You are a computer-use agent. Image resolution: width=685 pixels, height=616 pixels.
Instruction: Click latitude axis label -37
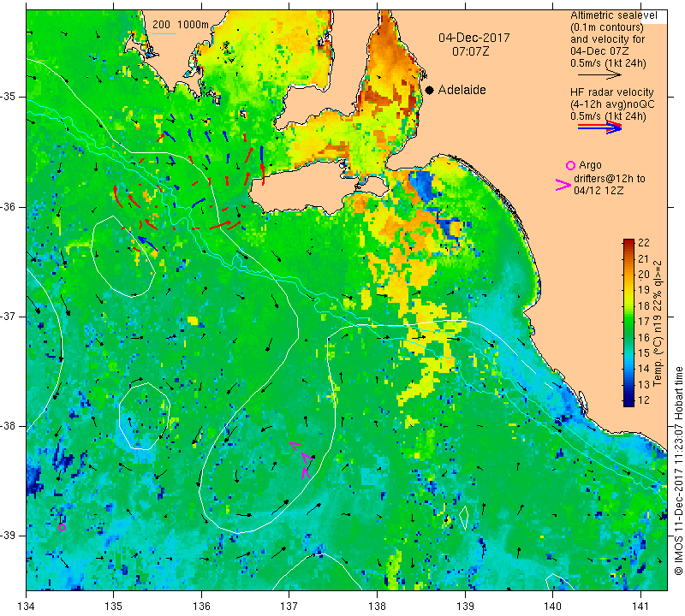click(x=9, y=316)
